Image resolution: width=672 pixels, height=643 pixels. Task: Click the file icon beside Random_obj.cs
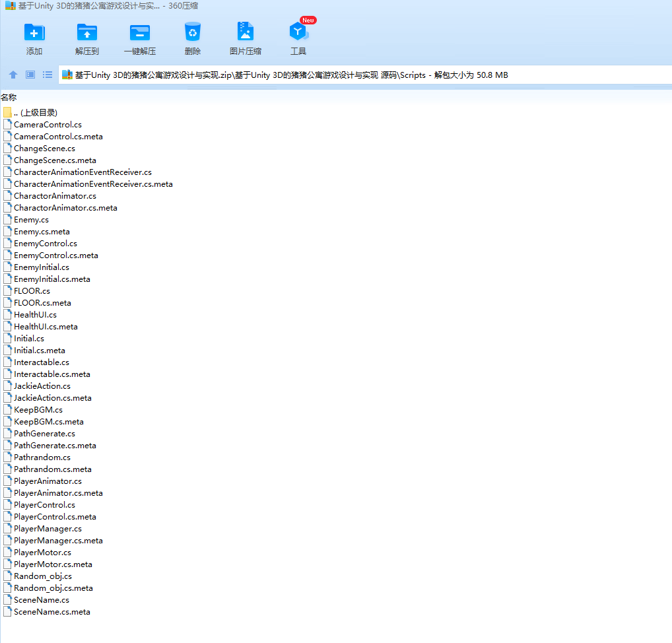pyautogui.click(x=7, y=576)
